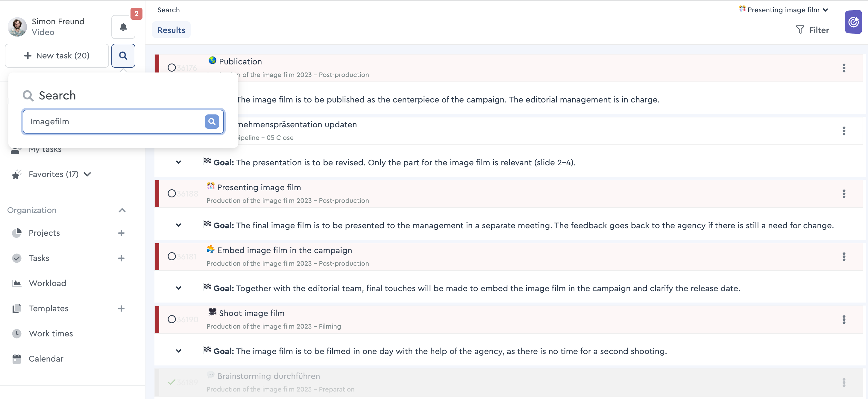
Task: Click the movie camera emoji on Shoot image film
Action: click(212, 312)
